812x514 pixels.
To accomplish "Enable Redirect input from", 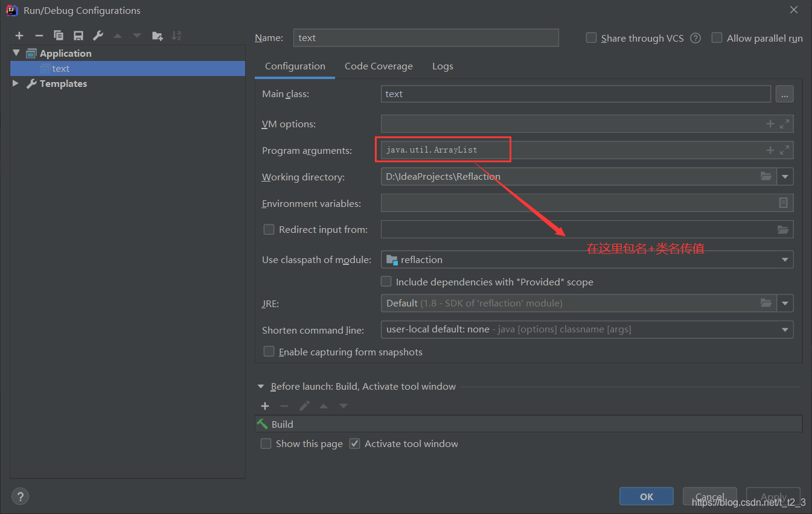I will pyautogui.click(x=269, y=229).
